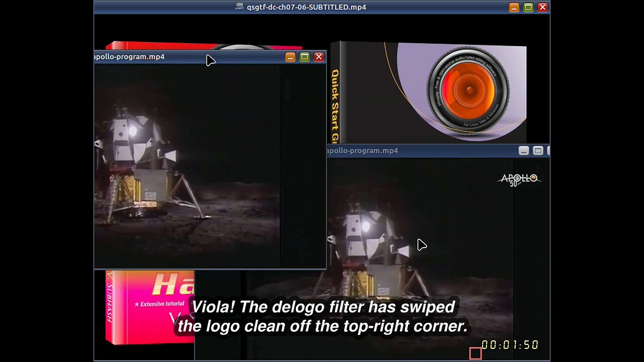Click the Apollo 50 logo in right video

point(519,179)
